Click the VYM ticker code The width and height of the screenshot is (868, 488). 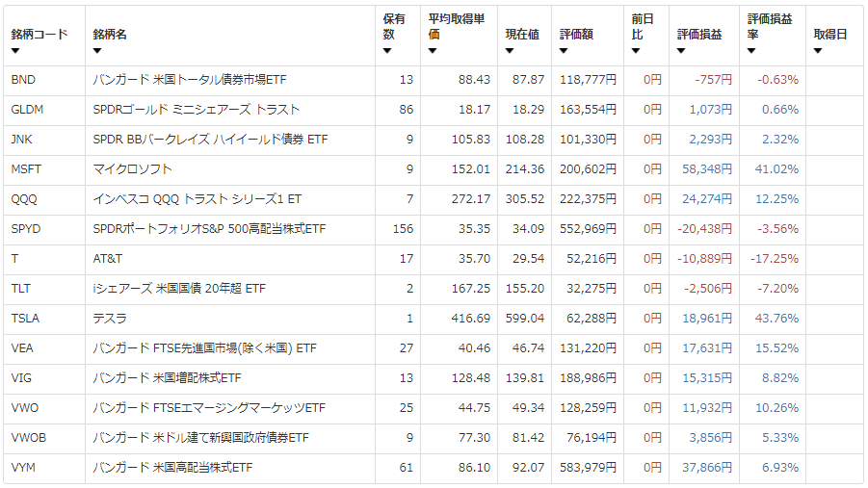coord(23,468)
